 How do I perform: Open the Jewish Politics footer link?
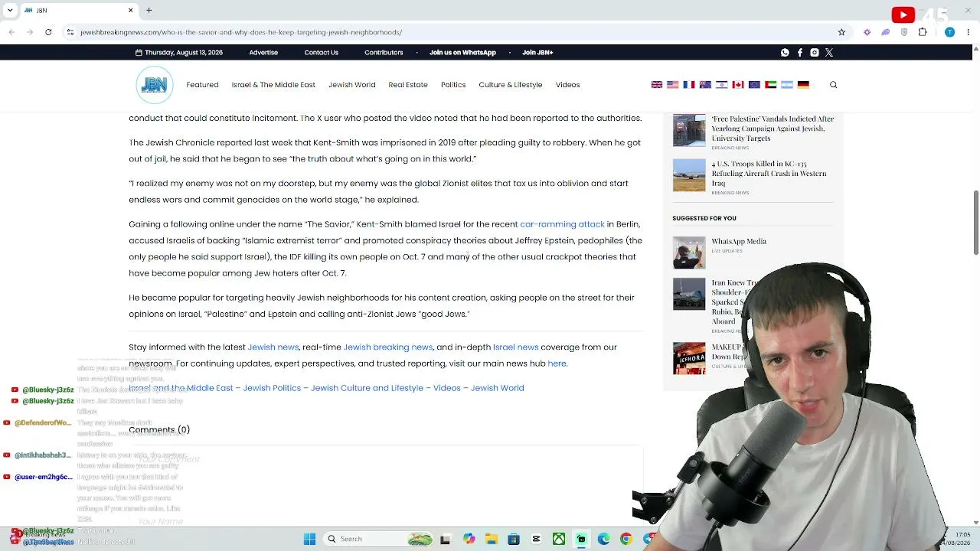click(x=272, y=388)
